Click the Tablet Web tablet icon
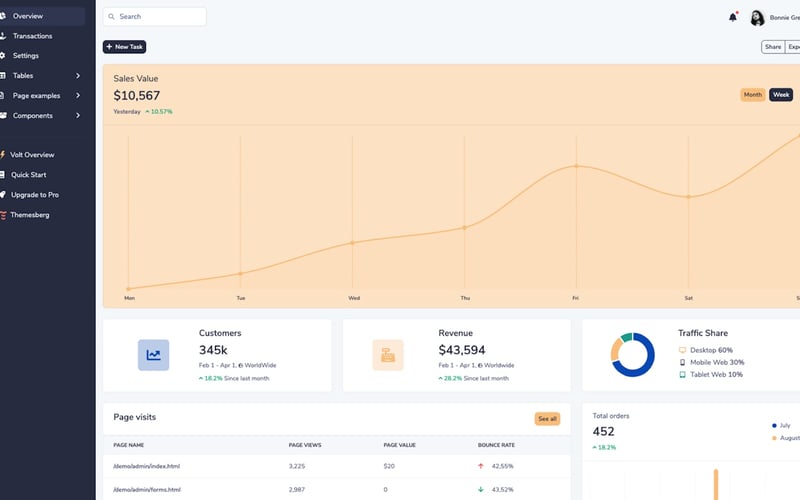 (x=682, y=374)
